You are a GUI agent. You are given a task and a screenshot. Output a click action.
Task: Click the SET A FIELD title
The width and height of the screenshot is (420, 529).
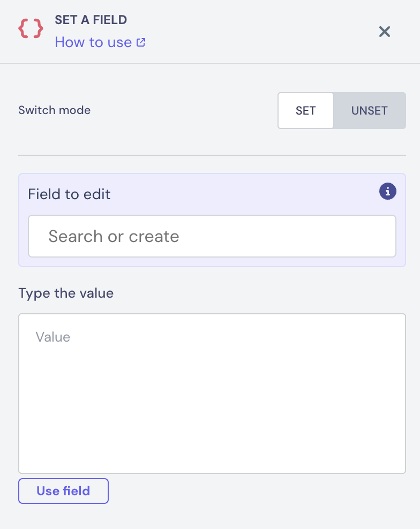pyautogui.click(x=91, y=20)
